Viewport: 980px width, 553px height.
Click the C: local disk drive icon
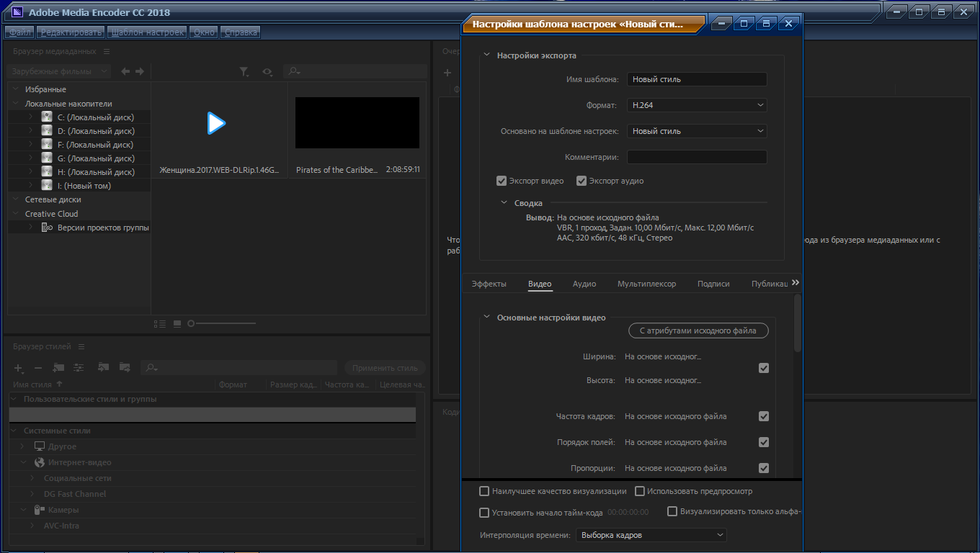pyautogui.click(x=47, y=117)
